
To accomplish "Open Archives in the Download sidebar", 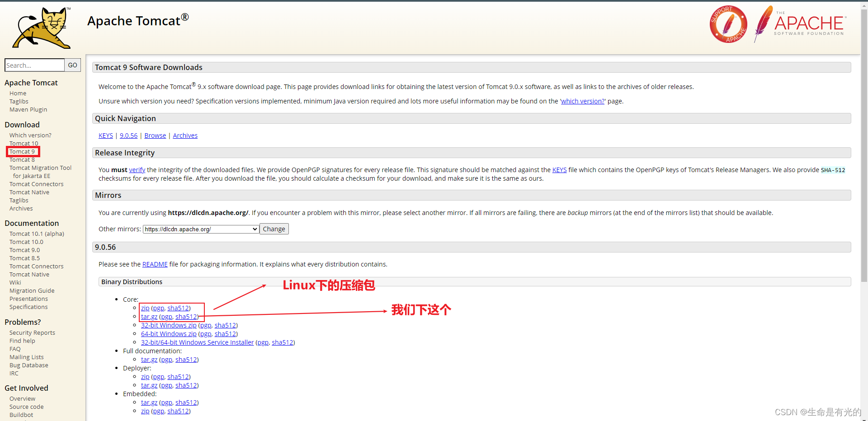I will pyautogui.click(x=21, y=208).
